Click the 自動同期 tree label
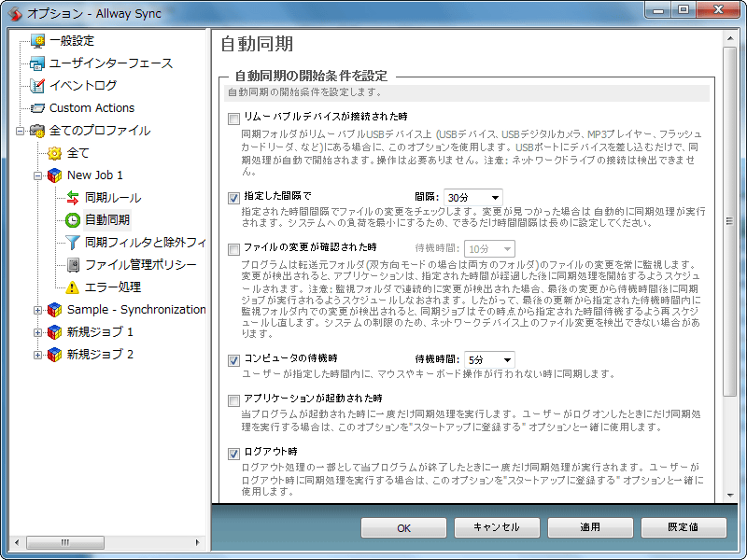747x560 pixels. (107, 220)
